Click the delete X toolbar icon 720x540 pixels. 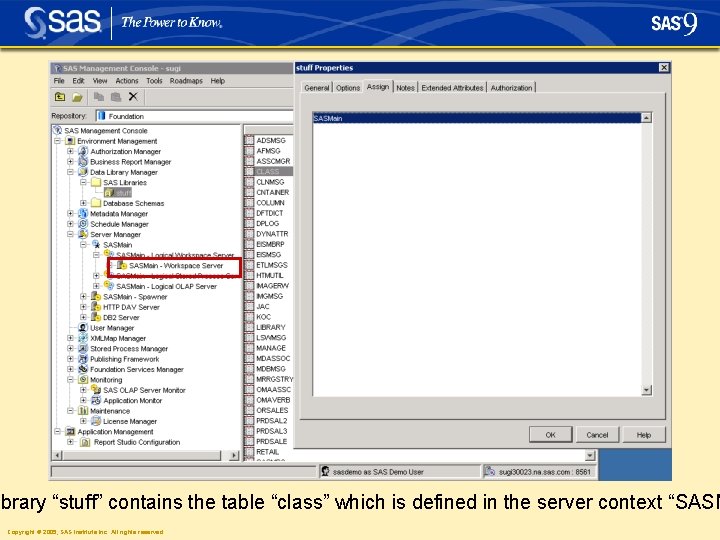click(133, 96)
